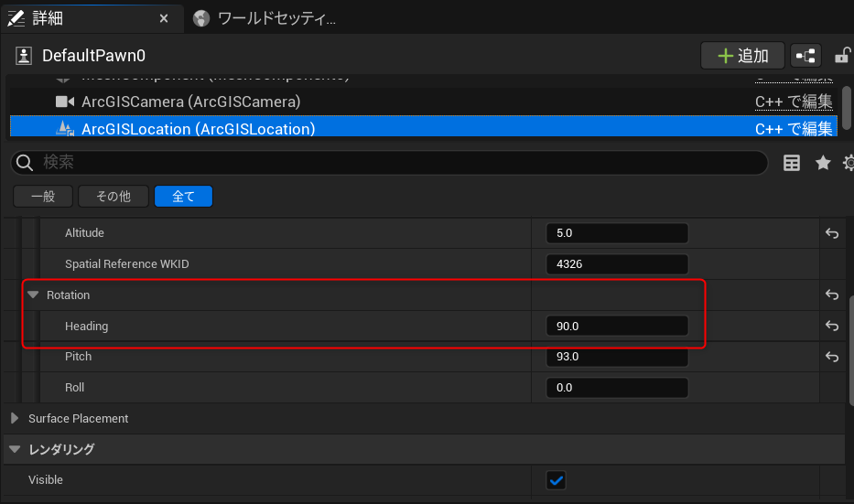854x504 pixels.
Task: Select the ArcGISCamera component row
Action: pyautogui.click(x=423, y=102)
